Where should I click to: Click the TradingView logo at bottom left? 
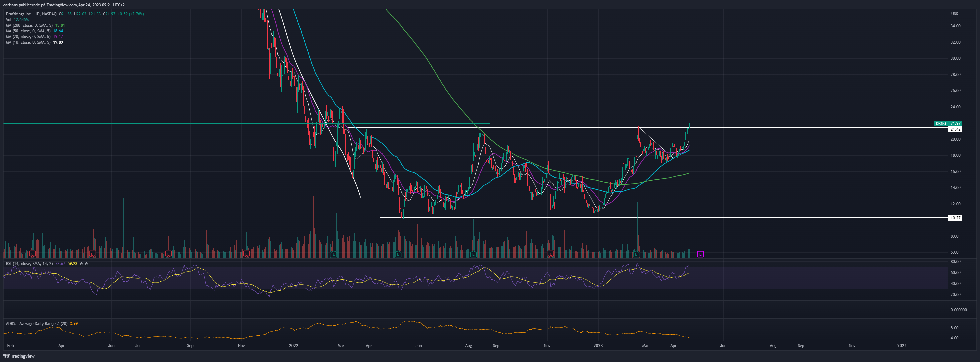tap(19, 356)
